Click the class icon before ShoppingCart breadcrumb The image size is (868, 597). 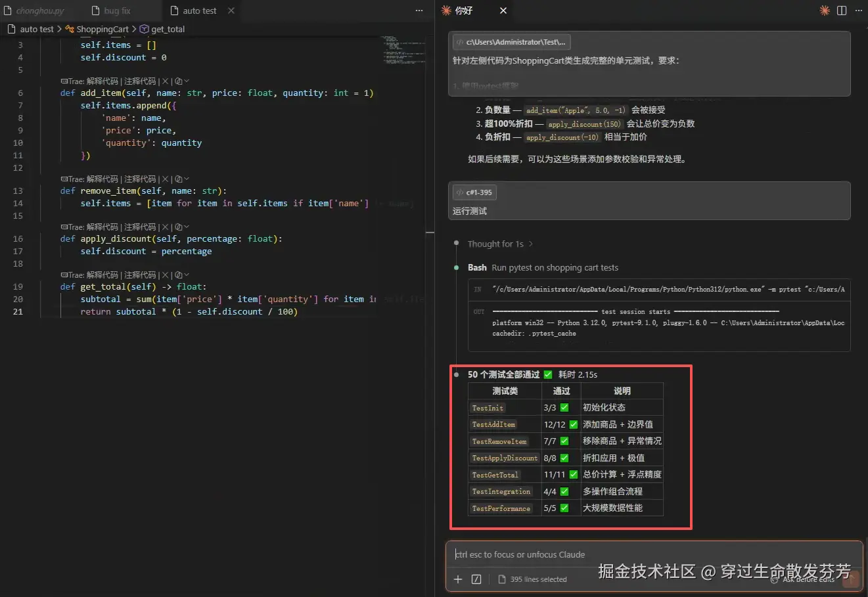[x=70, y=29]
